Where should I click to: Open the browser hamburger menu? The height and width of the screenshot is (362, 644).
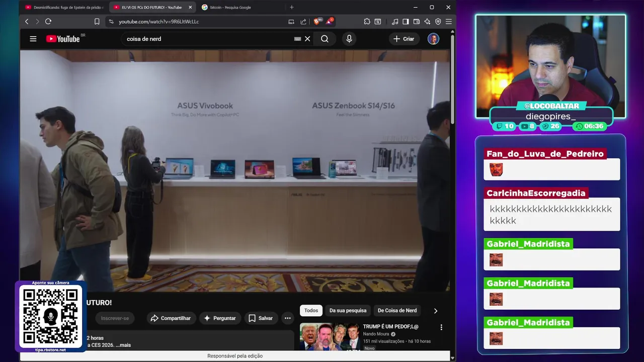click(x=448, y=22)
